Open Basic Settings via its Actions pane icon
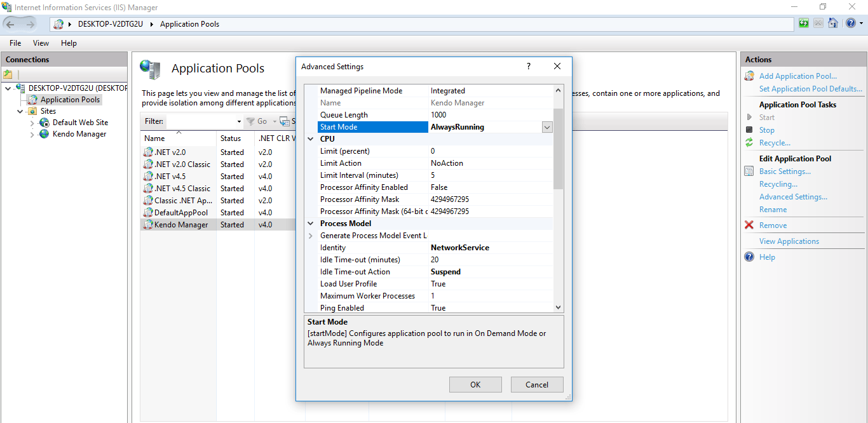This screenshot has height=423, width=868. click(x=749, y=171)
